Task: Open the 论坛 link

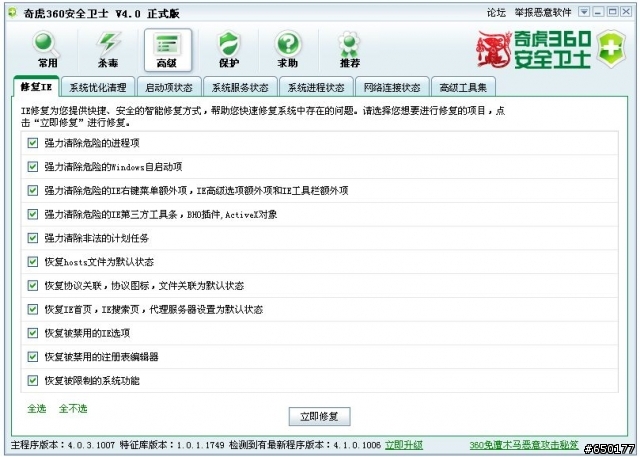Action: tap(496, 13)
